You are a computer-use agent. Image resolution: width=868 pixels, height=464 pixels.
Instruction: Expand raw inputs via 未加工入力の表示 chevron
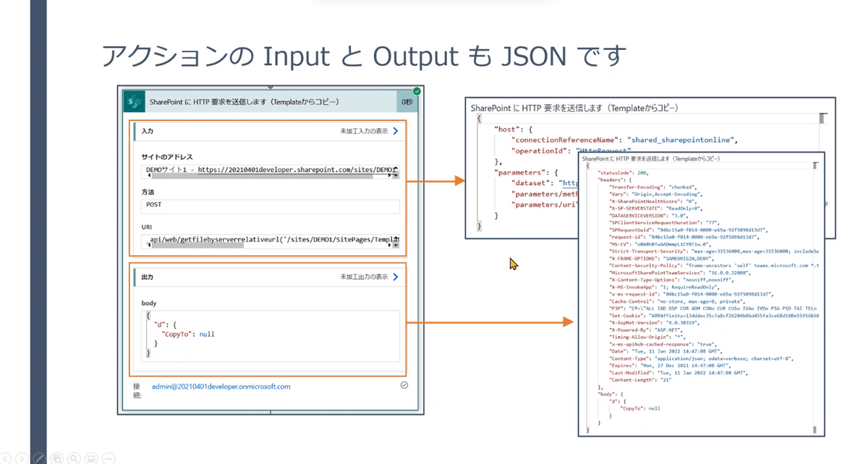pos(396,132)
